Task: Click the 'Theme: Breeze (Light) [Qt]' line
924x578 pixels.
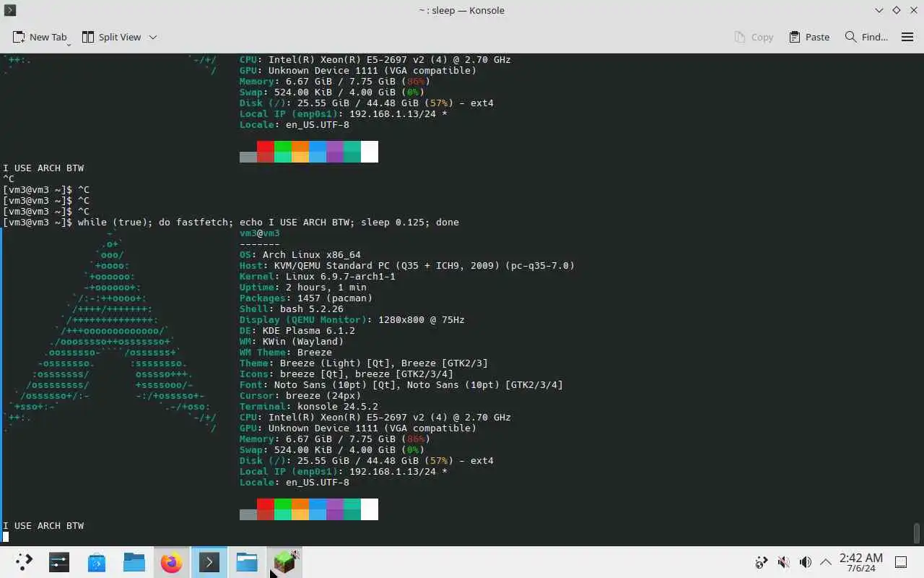Action: click(364, 363)
